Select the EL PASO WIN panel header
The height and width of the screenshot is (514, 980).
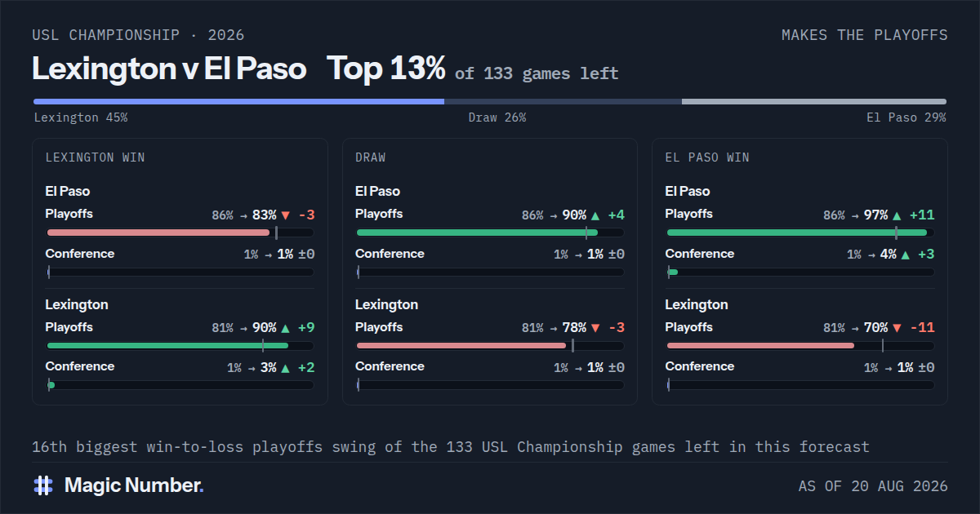pyautogui.click(x=707, y=157)
